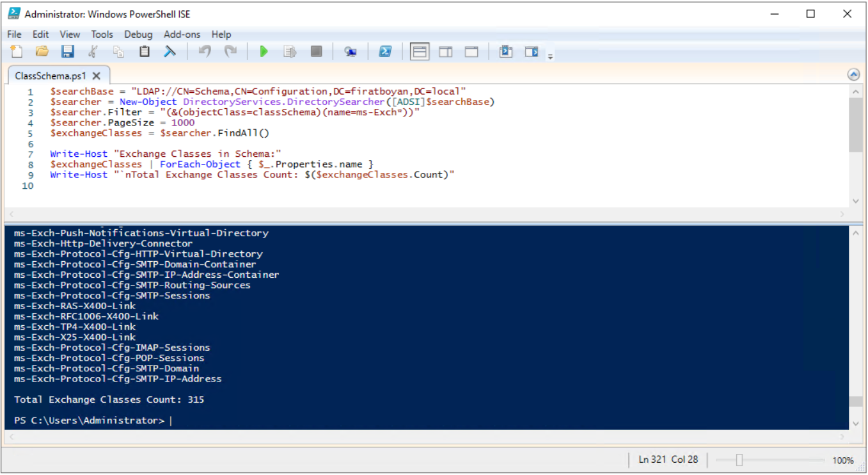Screen dimensions: 868x475
Task: Click the 100% zoom level text
Action: click(x=843, y=460)
